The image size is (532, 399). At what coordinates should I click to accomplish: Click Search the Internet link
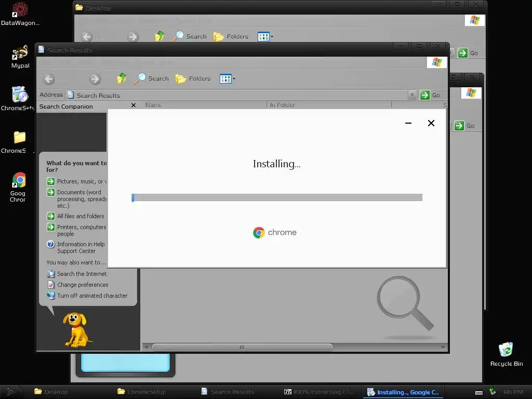(x=77, y=274)
